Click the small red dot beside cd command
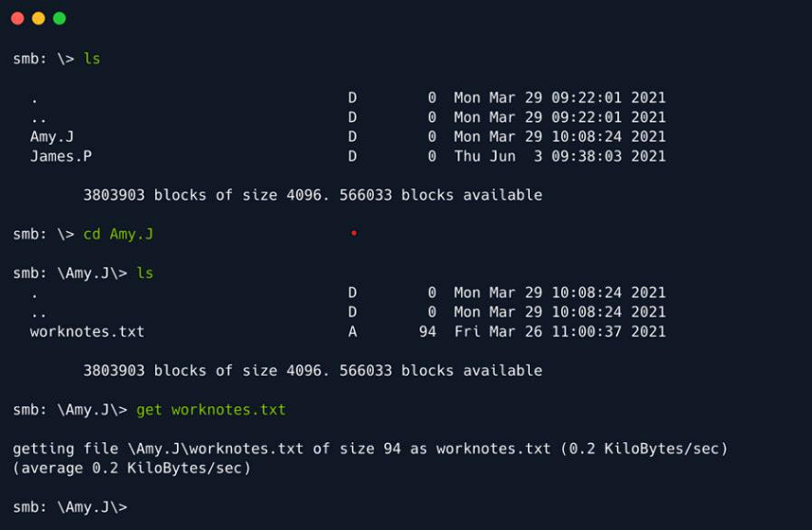Image resolution: width=812 pixels, height=530 pixels. coord(354,233)
